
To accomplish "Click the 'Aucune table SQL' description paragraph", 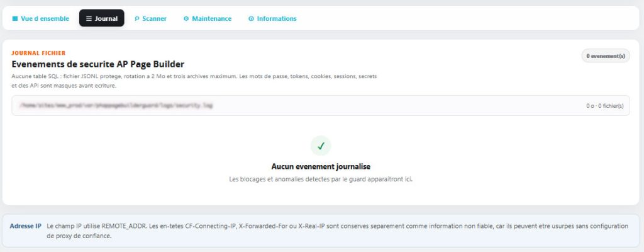I will [x=194, y=81].
